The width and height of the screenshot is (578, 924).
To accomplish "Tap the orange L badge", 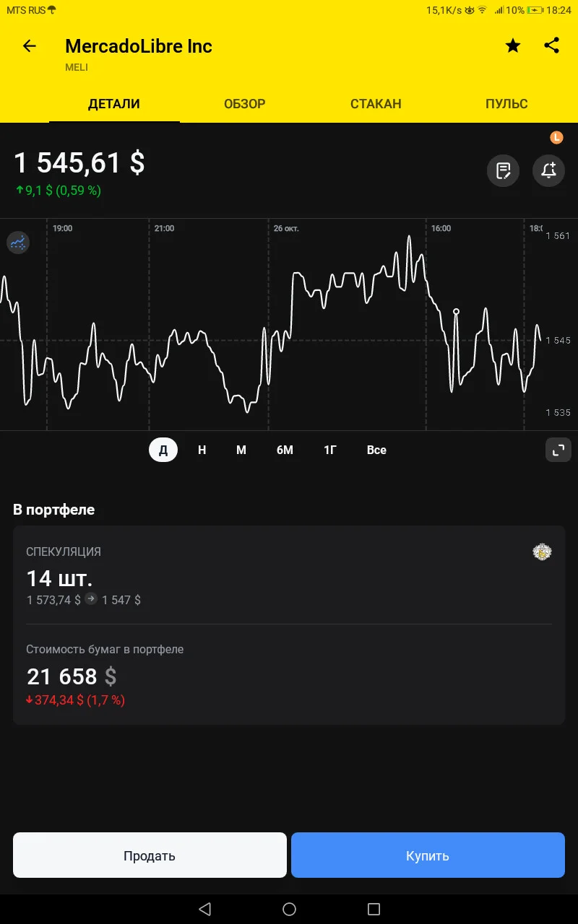I will 556,137.
